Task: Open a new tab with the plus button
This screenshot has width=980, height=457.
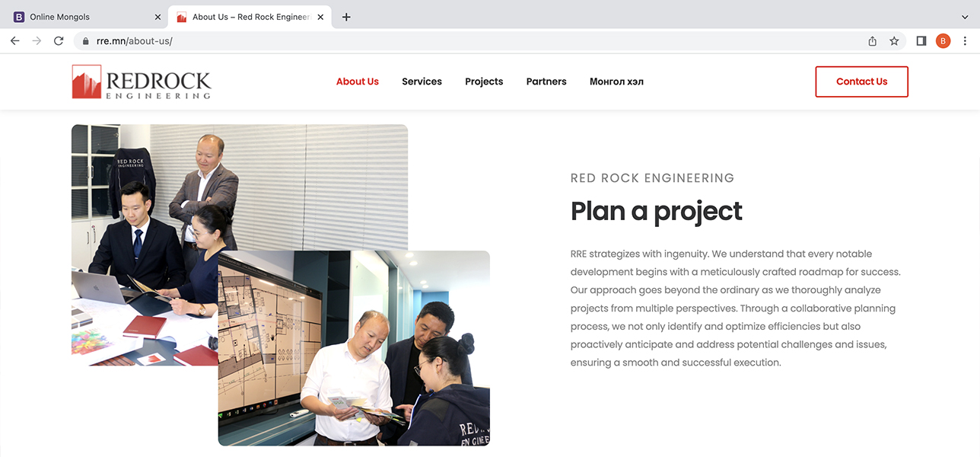Action: (346, 17)
